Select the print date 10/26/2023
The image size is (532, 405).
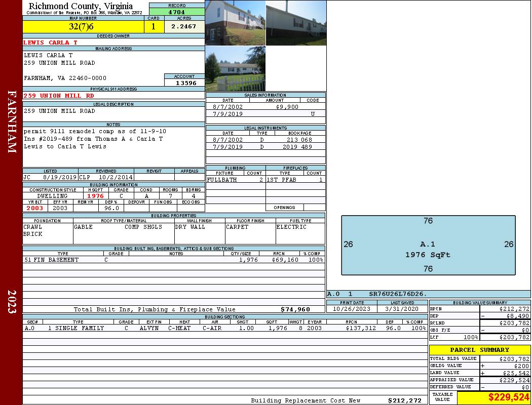click(352, 309)
